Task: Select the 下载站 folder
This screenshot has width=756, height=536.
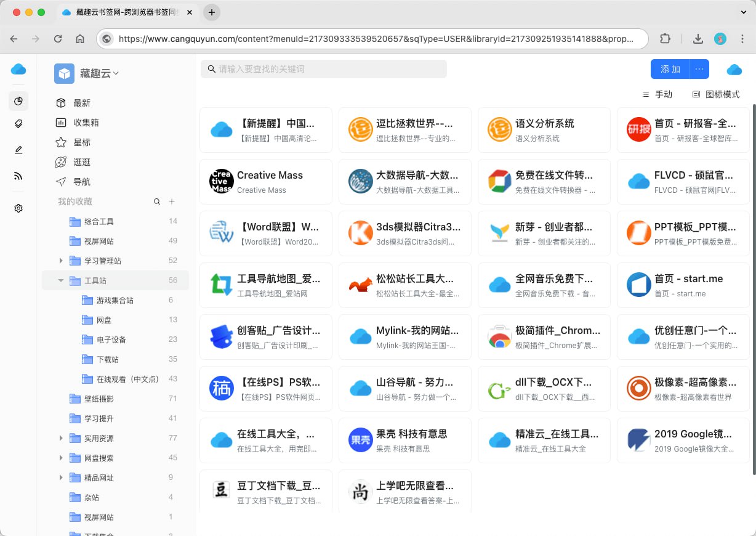Action: [x=116, y=359]
